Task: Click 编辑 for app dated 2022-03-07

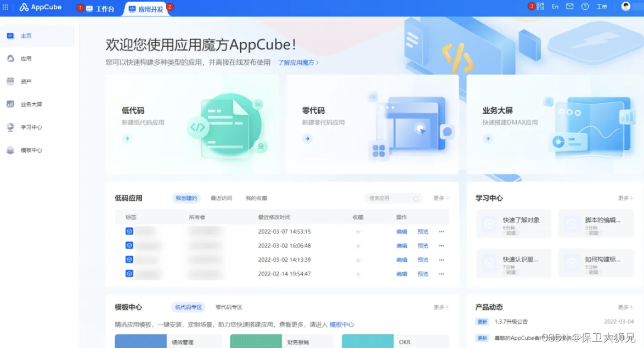Action: point(402,232)
